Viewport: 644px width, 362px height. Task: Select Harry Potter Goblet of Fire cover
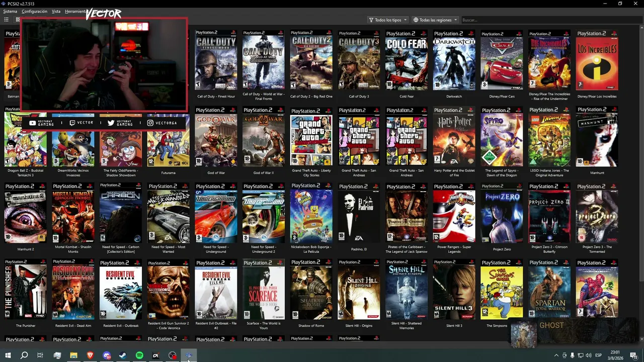(x=454, y=137)
